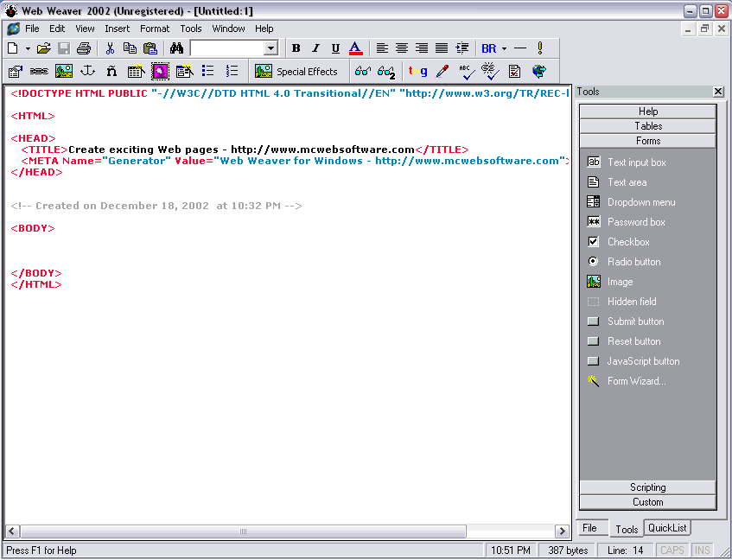The width and height of the screenshot is (732, 560).
Task: Click the globe publish icon
Action: click(x=538, y=72)
